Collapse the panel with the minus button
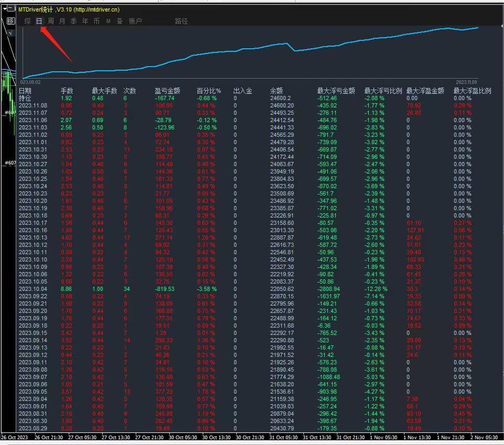Image resolution: width=504 pixels, height=445 pixels. (x=12, y=9)
